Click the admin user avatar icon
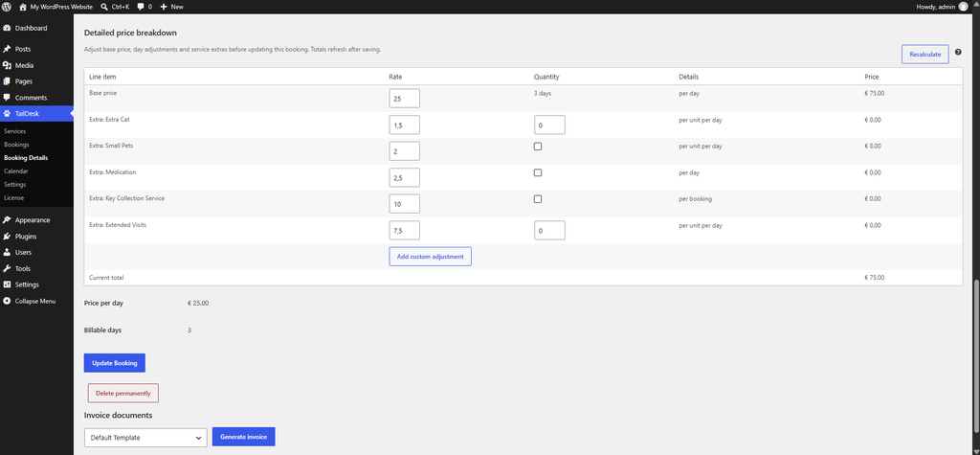This screenshot has height=455, width=980. (x=963, y=7)
